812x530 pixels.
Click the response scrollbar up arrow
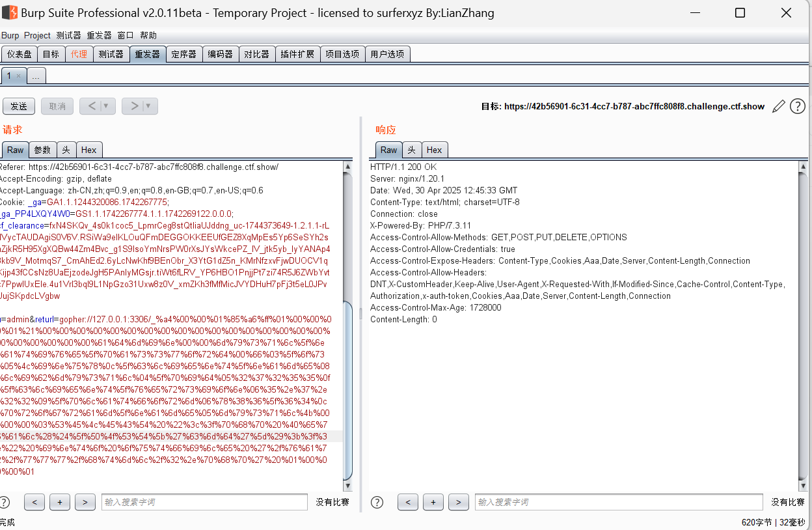[x=803, y=167]
